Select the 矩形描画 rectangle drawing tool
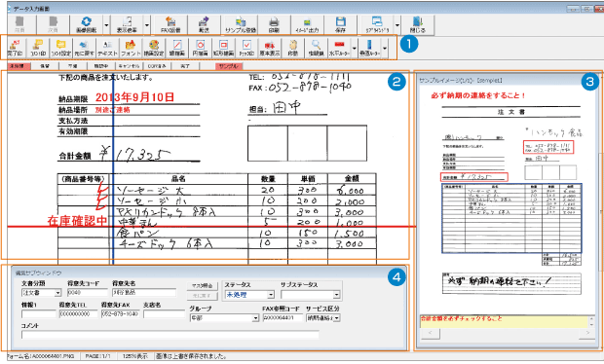Screen dimensions: 604x364 [x=223, y=48]
